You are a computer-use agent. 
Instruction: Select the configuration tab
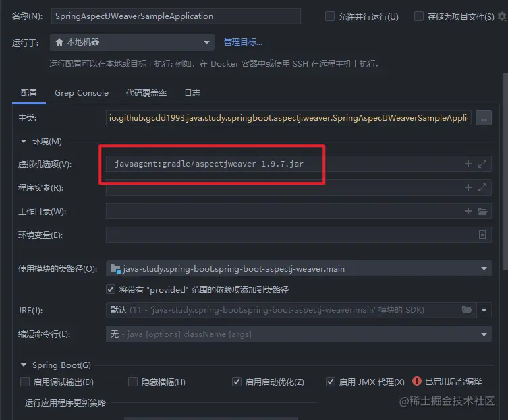(29, 93)
